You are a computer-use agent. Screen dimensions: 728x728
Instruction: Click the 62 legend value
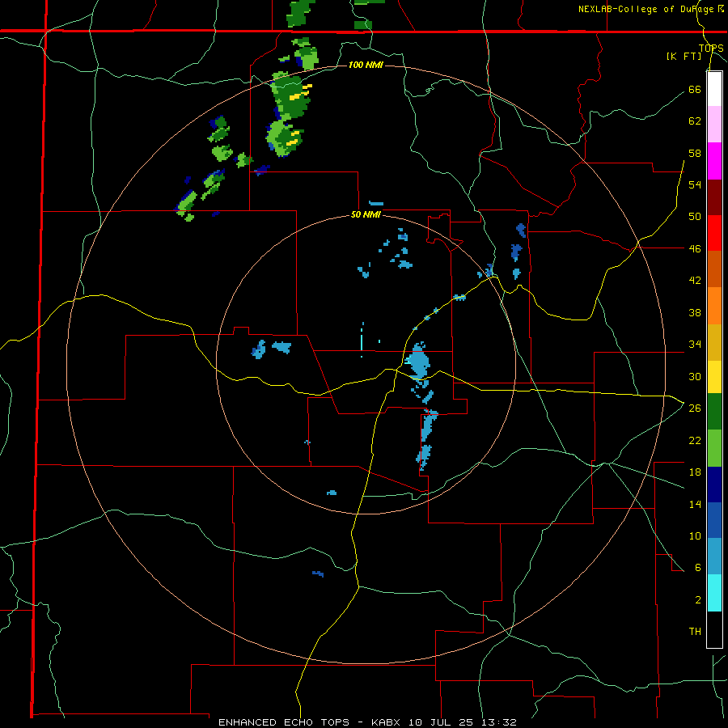coord(695,121)
